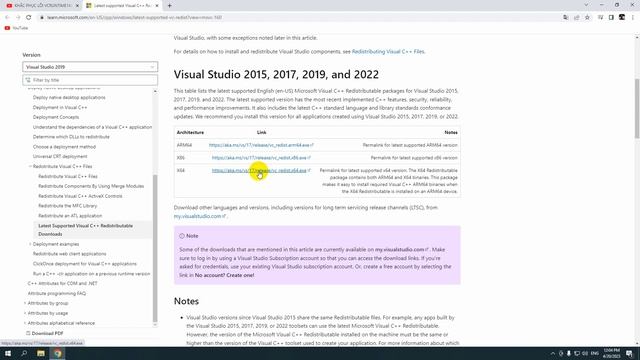Open the Chrome profile avatar
Image resolution: width=640 pixels, height=360 pixels.
click(x=622, y=18)
